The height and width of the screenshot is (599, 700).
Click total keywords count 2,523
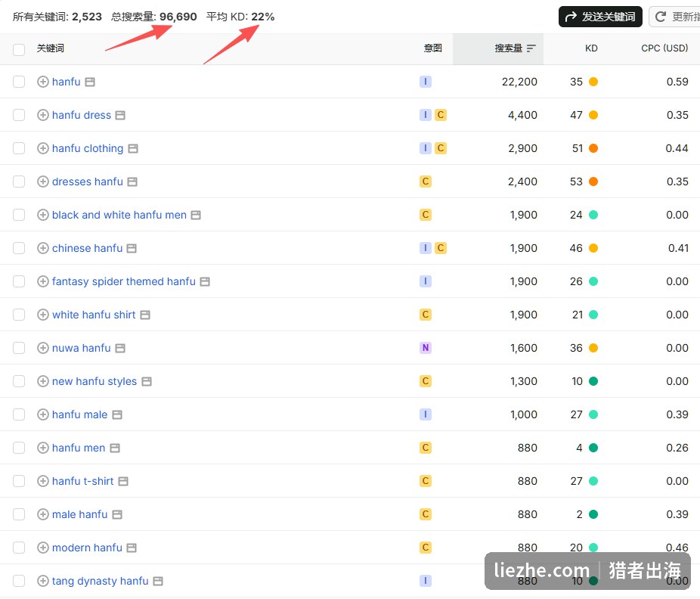87,17
